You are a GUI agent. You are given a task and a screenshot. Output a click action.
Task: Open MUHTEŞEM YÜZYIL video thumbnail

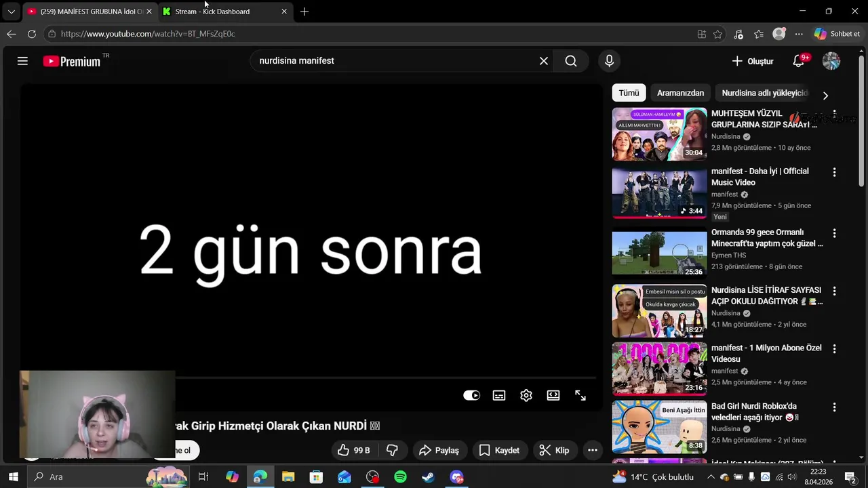[659, 134]
